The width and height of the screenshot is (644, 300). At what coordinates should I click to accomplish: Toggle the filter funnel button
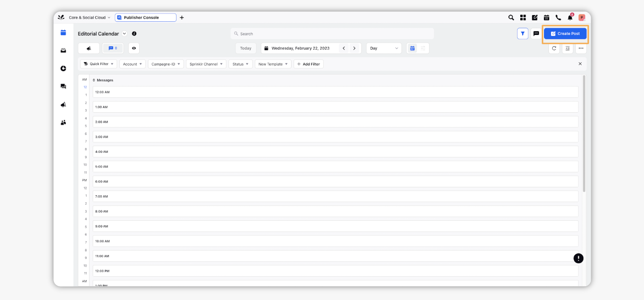coord(523,34)
